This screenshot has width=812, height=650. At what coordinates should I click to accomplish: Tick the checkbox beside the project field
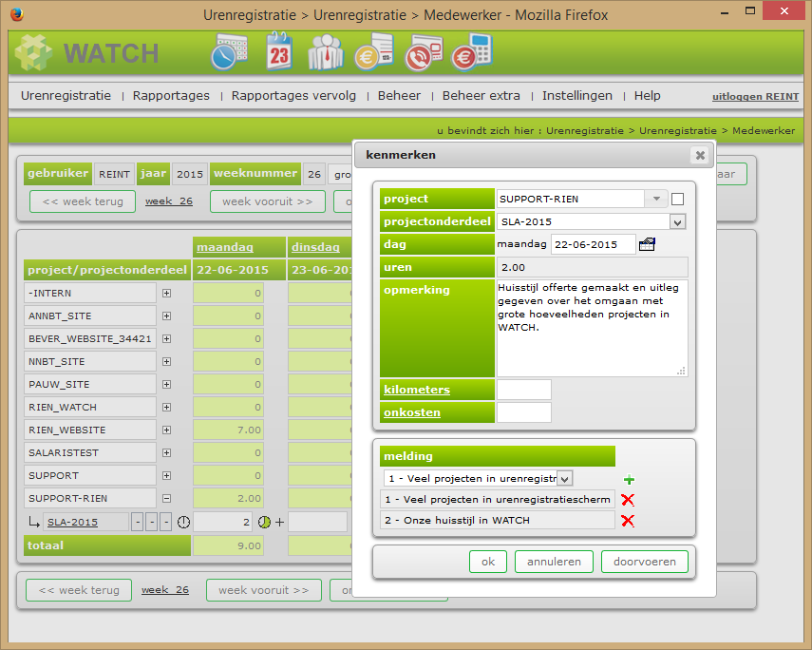(677, 200)
